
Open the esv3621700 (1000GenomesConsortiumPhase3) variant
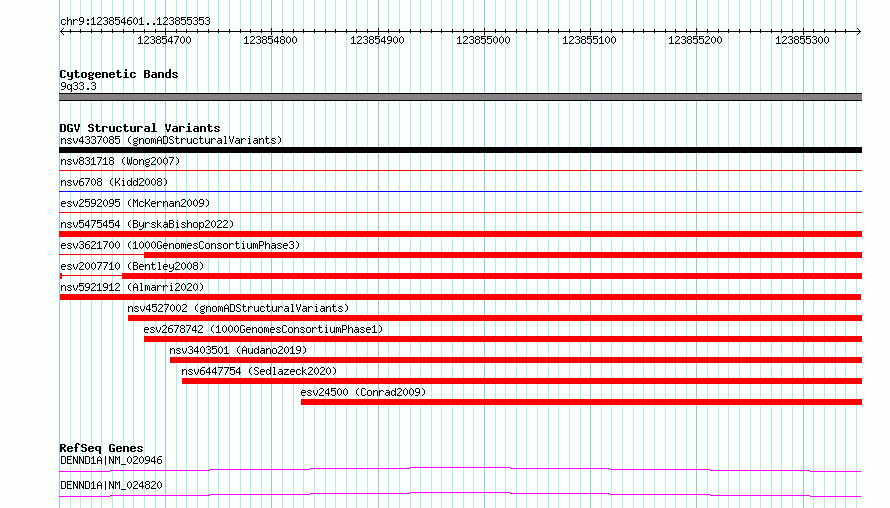click(180, 245)
